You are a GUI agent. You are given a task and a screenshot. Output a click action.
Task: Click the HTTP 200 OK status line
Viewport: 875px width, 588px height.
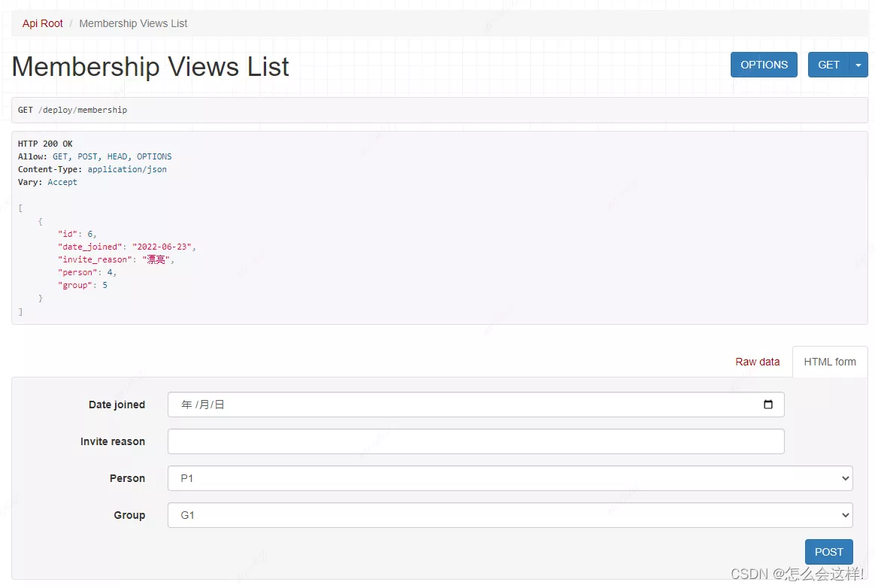tap(45, 144)
